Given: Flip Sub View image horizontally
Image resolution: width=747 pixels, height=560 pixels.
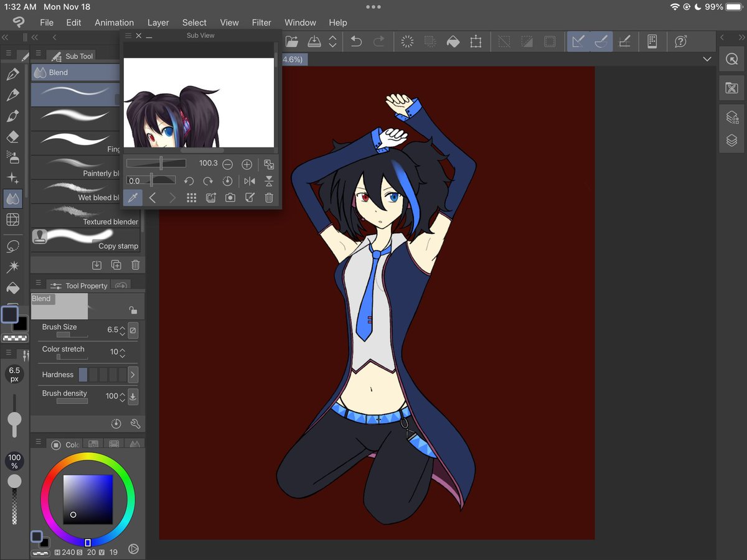Looking at the screenshot, I should (x=250, y=181).
